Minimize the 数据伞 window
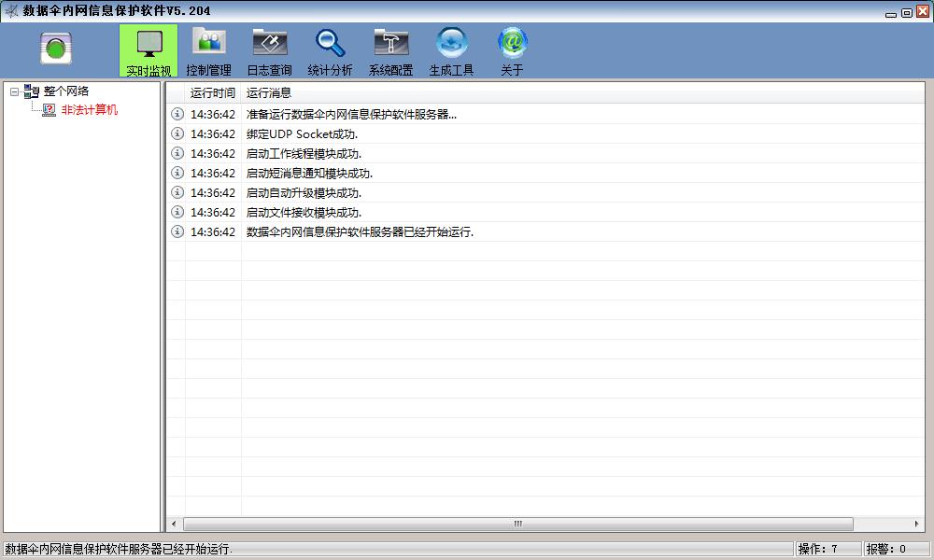Image resolution: width=934 pixels, height=560 pixels. [x=891, y=12]
